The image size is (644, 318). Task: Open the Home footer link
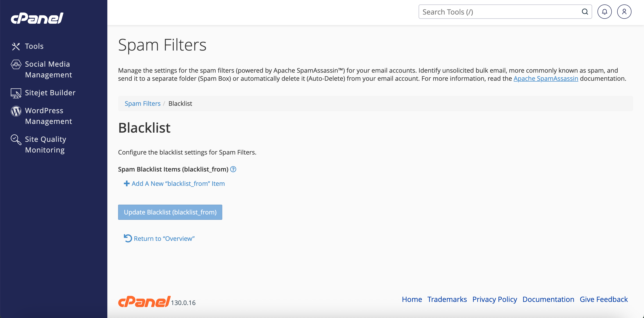point(412,299)
